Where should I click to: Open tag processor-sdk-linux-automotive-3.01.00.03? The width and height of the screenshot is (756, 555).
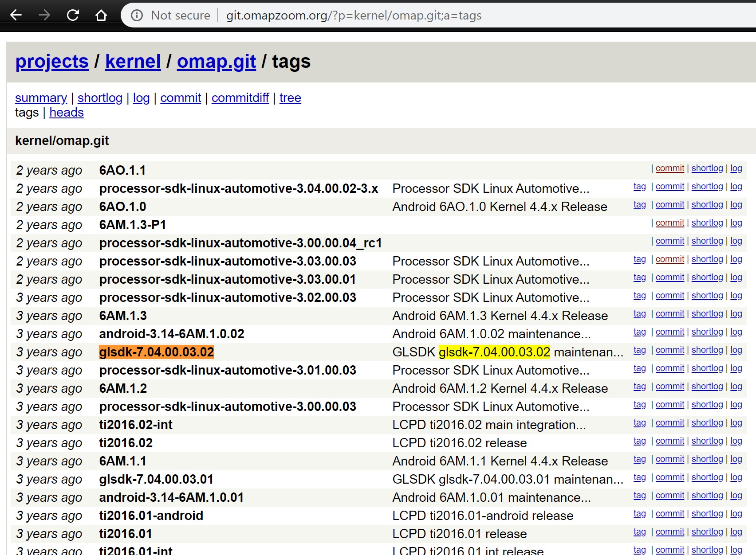[x=228, y=370]
